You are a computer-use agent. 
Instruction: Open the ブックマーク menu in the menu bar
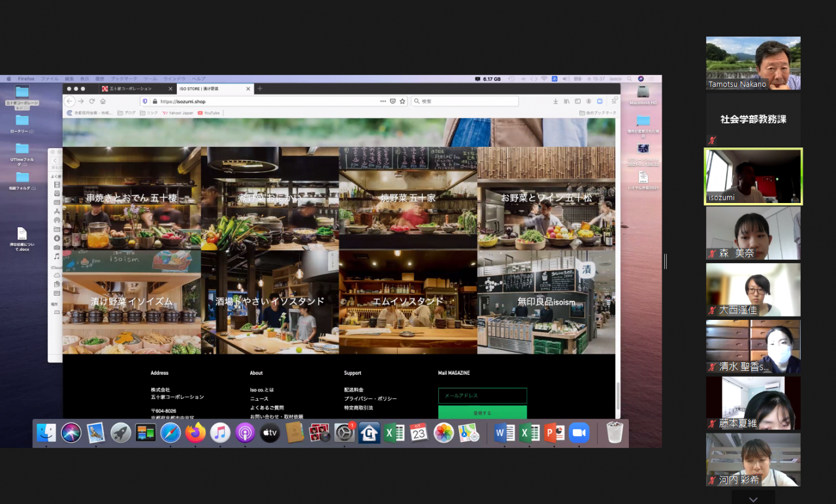(x=124, y=78)
